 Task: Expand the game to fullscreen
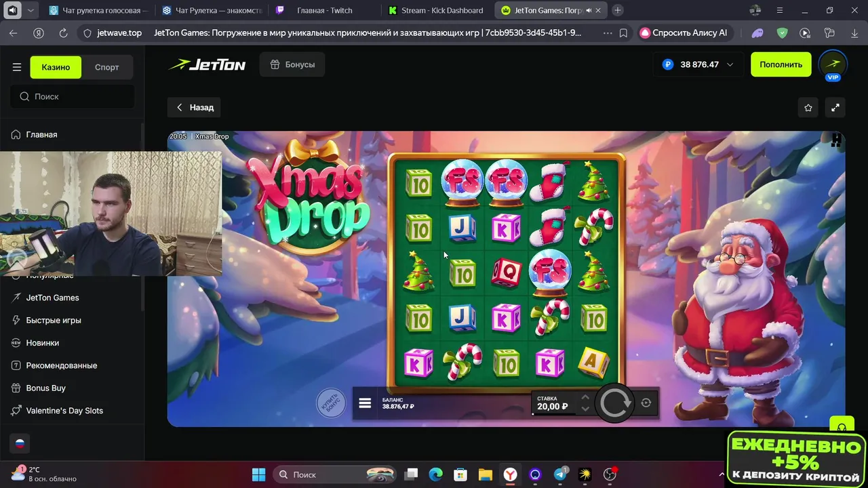click(835, 107)
